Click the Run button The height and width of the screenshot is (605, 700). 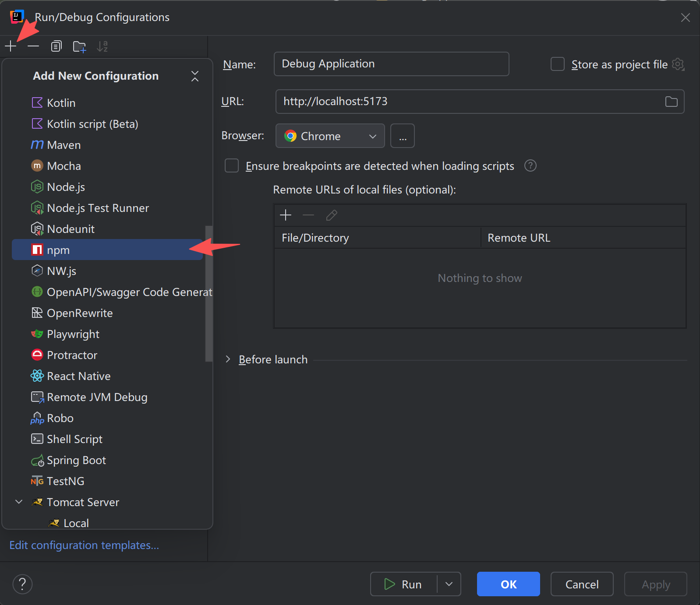pos(403,584)
